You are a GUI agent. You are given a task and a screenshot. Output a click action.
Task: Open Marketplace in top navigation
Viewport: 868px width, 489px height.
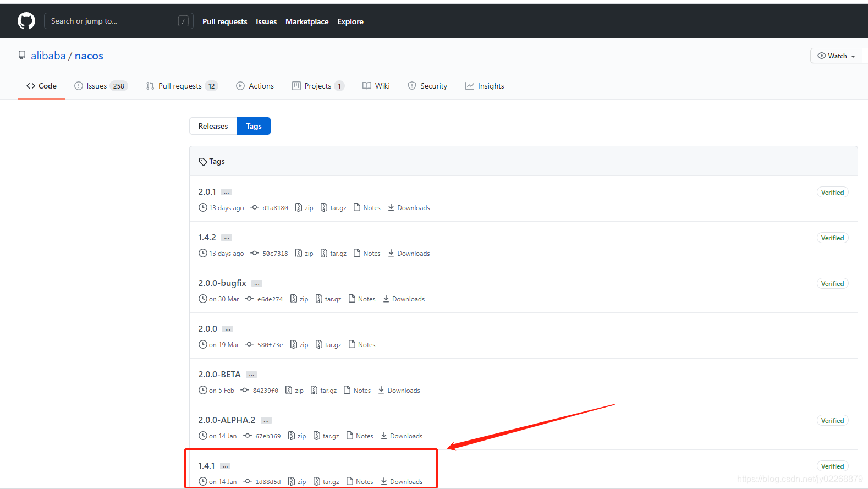(x=307, y=21)
